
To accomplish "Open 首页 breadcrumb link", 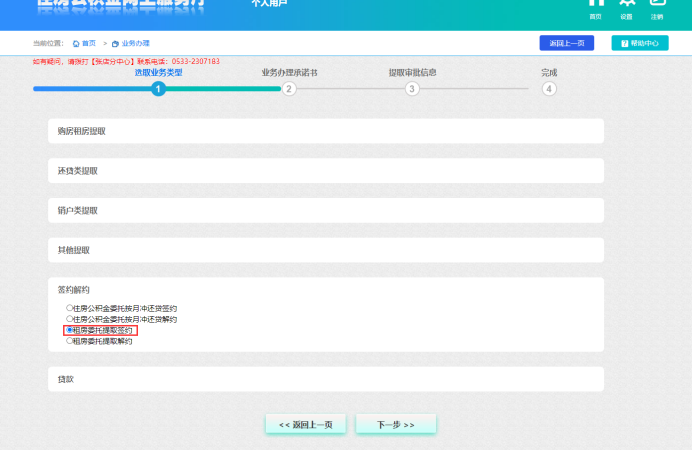I will click(89, 43).
